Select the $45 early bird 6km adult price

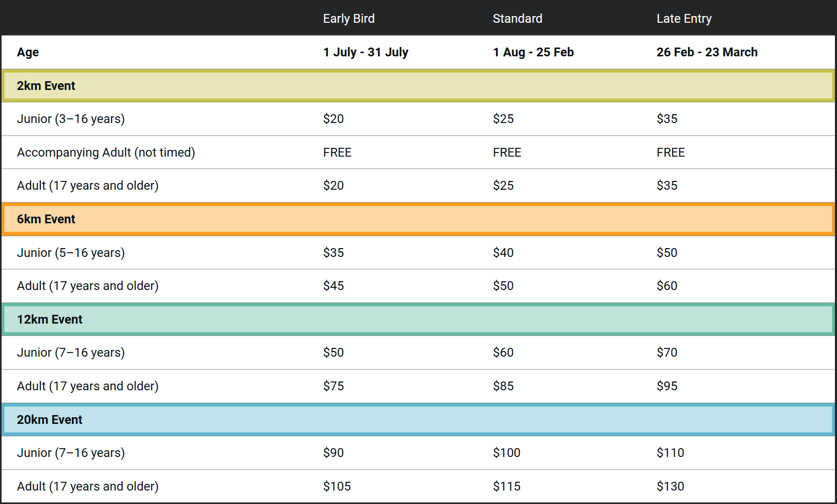coord(333,286)
